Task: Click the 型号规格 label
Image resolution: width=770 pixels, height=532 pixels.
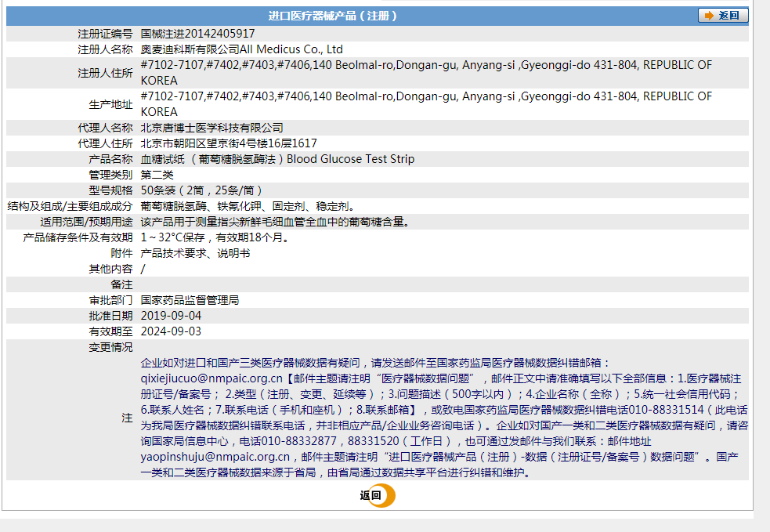Action: (110, 190)
